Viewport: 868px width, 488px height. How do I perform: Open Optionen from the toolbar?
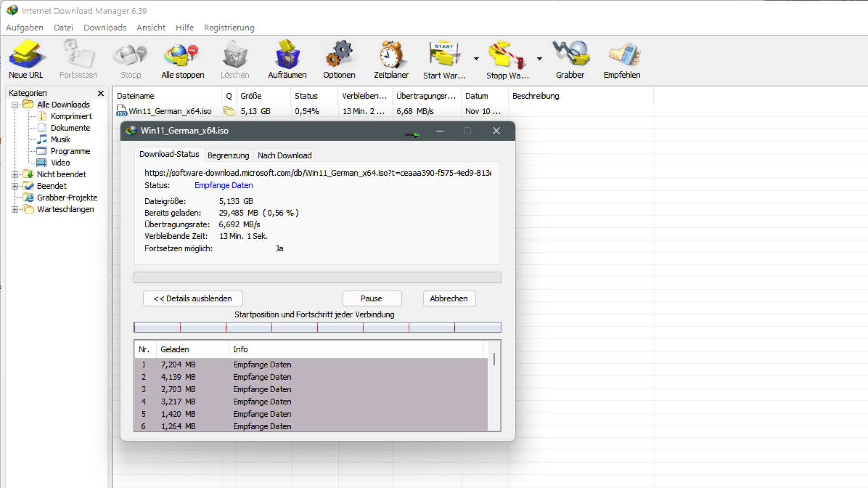[339, 59]
